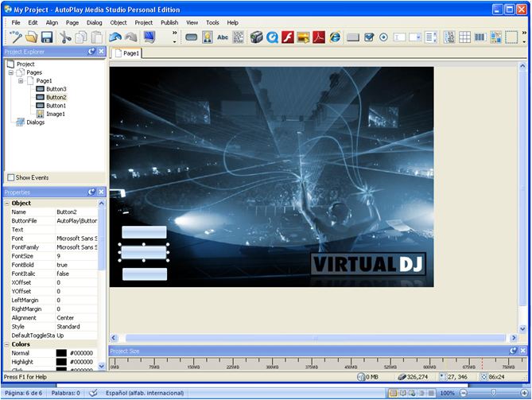This screenshot has width=532, height=400.
Task: Close the Properties panel
Action: coord(101,192)
